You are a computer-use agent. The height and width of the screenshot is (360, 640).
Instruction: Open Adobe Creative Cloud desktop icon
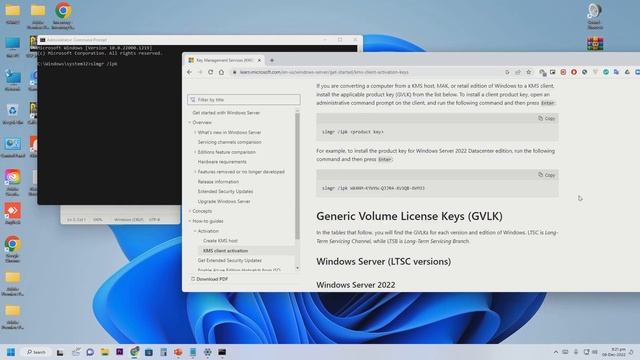(12, 182)
